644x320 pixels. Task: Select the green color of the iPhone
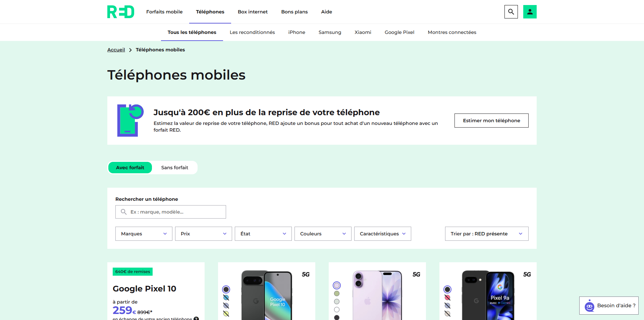[337, 293]
